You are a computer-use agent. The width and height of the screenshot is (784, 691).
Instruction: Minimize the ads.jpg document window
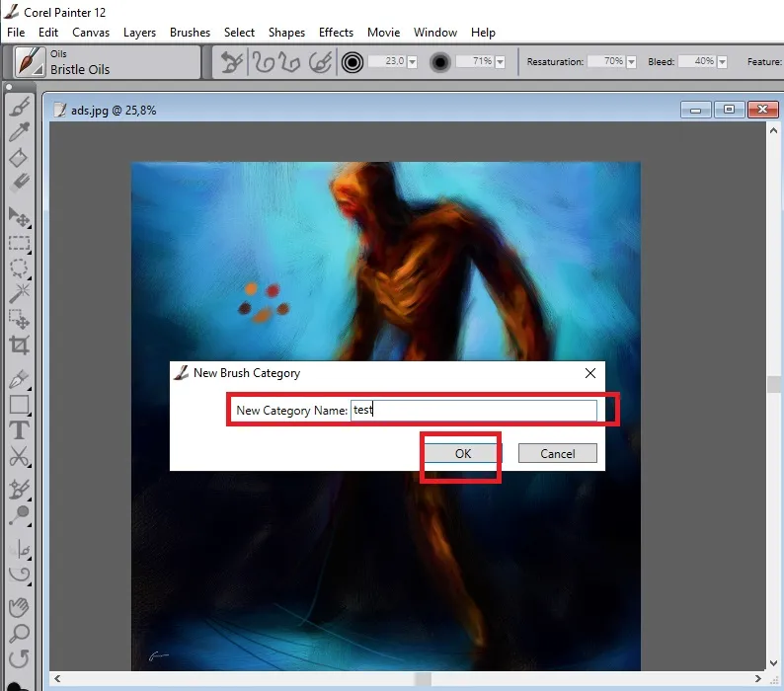[695, 110]
